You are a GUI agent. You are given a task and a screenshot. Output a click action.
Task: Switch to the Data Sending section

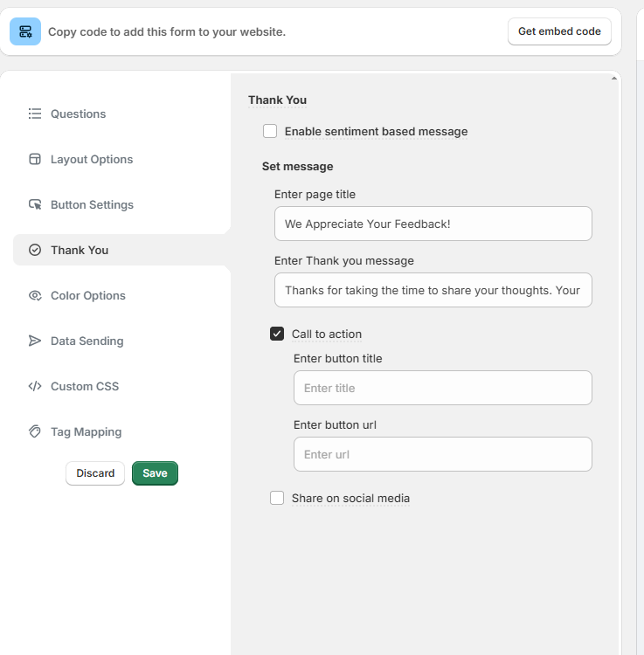tap(87, 341)
